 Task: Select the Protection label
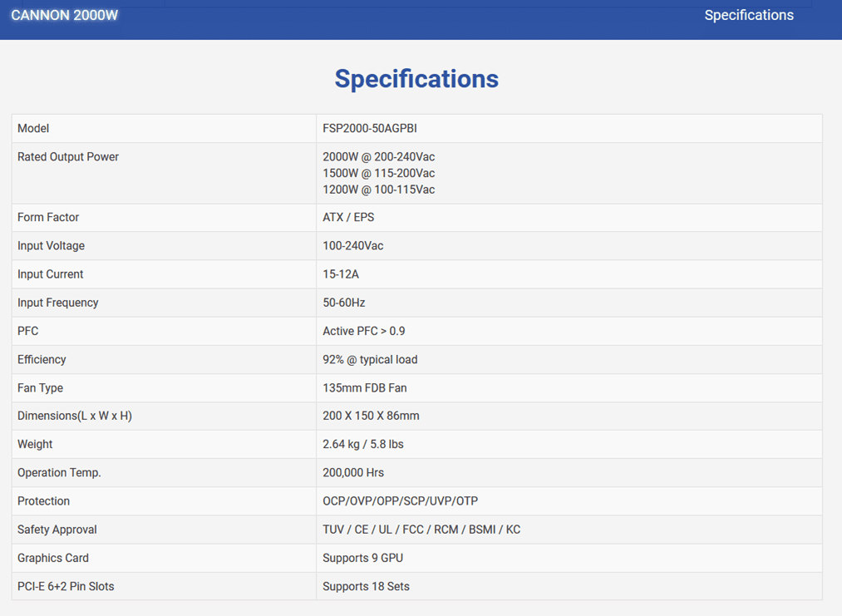(43, 501)
